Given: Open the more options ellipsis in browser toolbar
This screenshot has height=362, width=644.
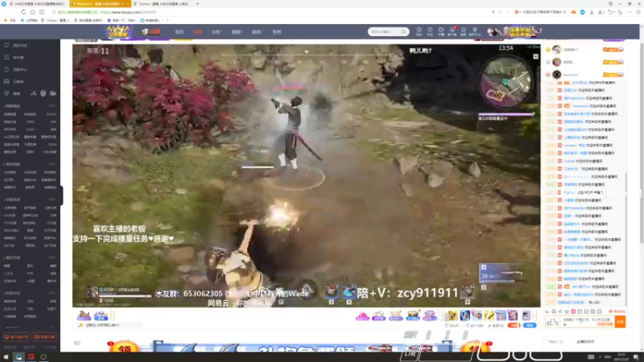Looking at the screenshot, I should click(630, 12).
